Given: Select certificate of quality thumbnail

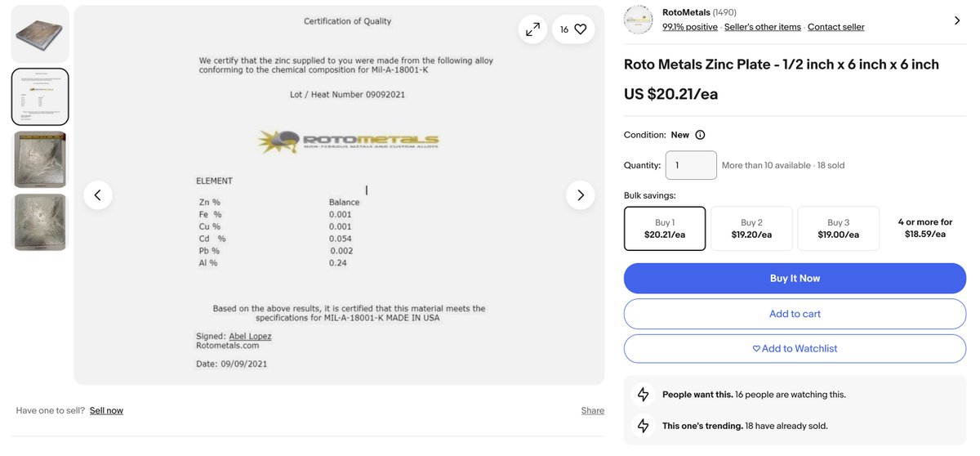Looking at the screenshot, I should (x=40, y=96).
